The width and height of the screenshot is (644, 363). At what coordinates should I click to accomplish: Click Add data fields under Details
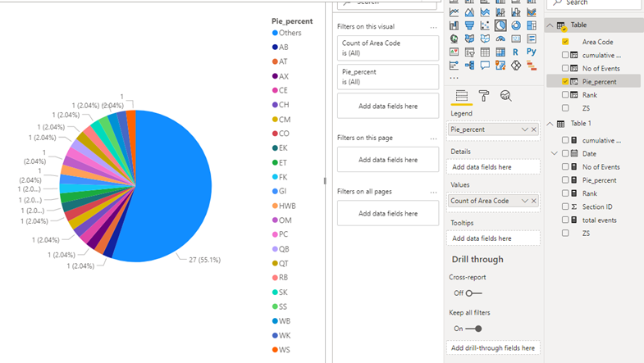click(493, 167)
